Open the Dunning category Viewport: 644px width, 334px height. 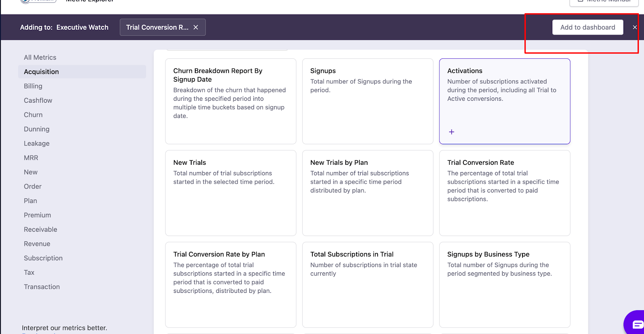coord(37,129)
